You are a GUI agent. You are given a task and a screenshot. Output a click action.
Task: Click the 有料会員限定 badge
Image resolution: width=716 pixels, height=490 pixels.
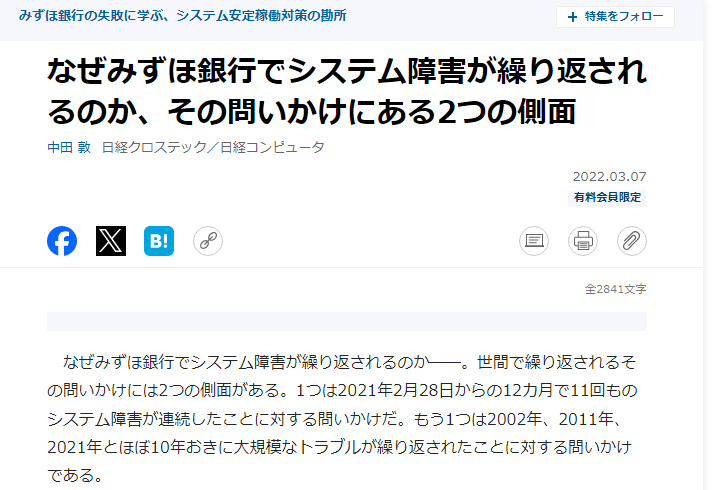coord(607,197)
